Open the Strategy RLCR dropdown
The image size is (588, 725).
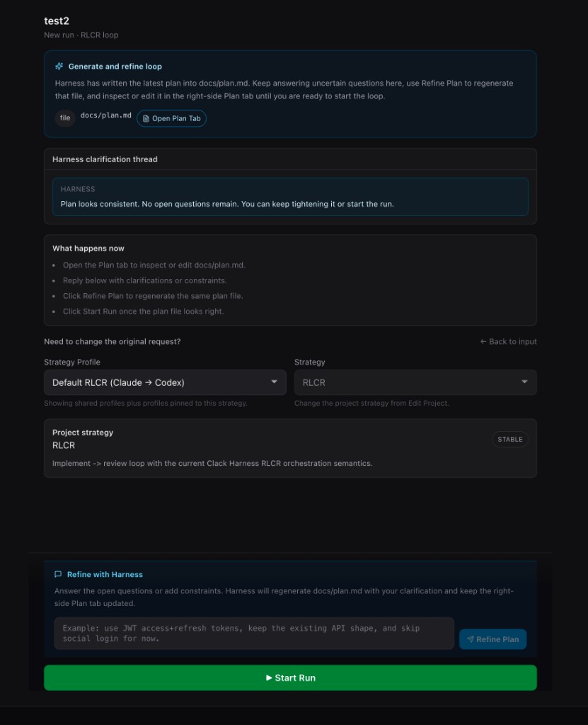[x=415, y=382]
